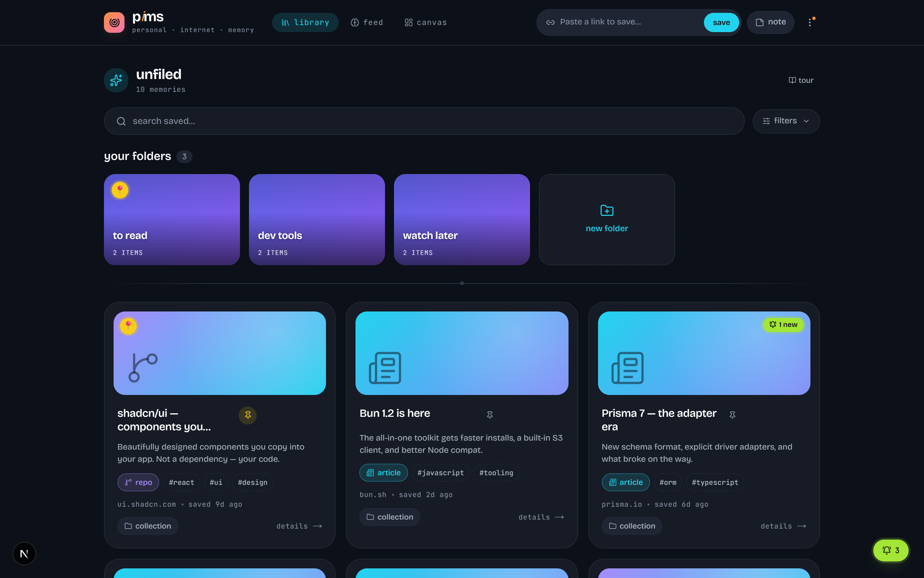This screenshot has height=578, width=924.
Task: Filter by #tooling tag
Action: (x=496, y=473)
